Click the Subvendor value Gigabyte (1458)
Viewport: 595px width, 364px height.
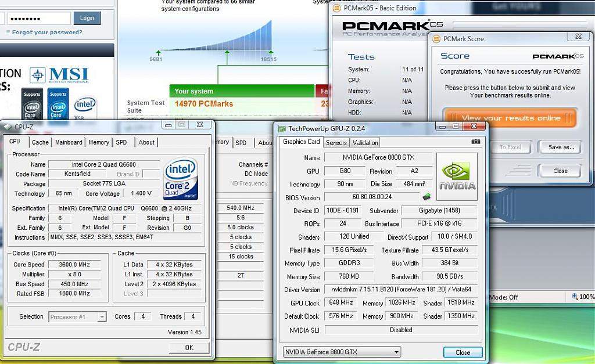coord(439,210)
